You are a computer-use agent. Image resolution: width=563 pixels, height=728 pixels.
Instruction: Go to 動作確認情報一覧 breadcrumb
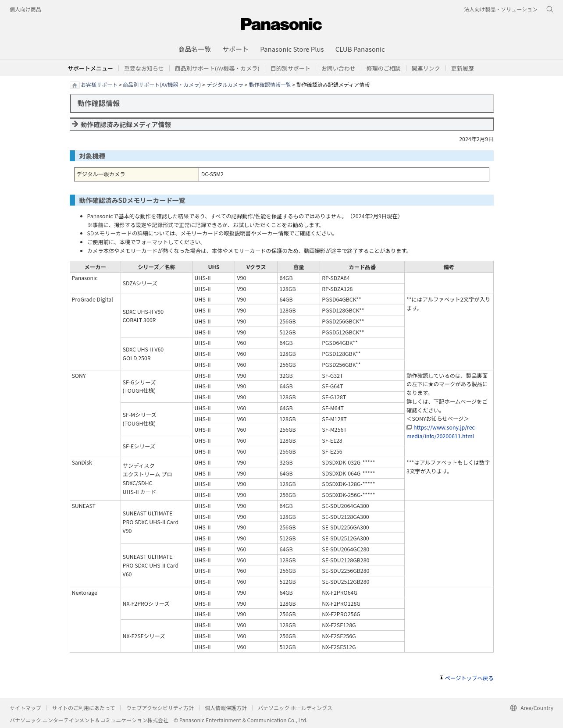coord(270,85)
